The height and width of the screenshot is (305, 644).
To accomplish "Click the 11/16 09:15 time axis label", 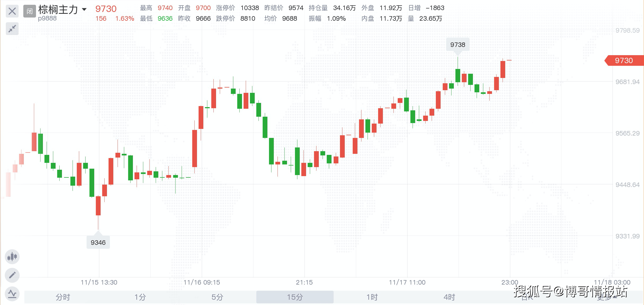I will [202, 282].
